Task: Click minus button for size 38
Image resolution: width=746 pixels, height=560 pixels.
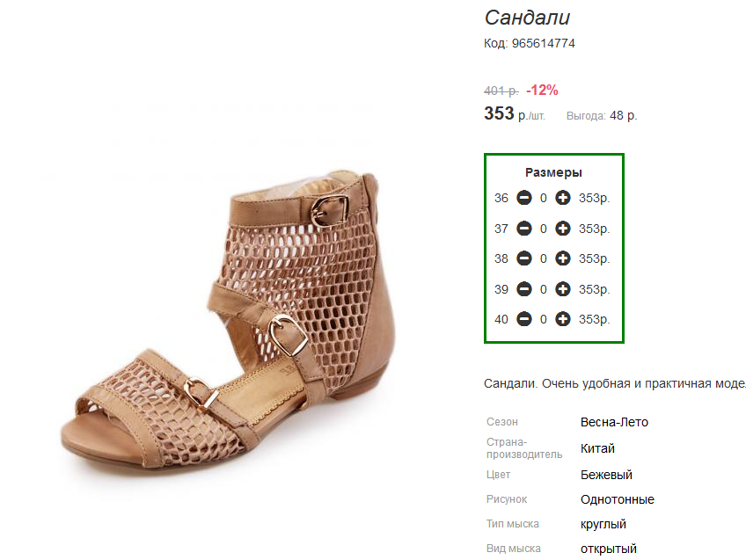Action: pos(524,258)
